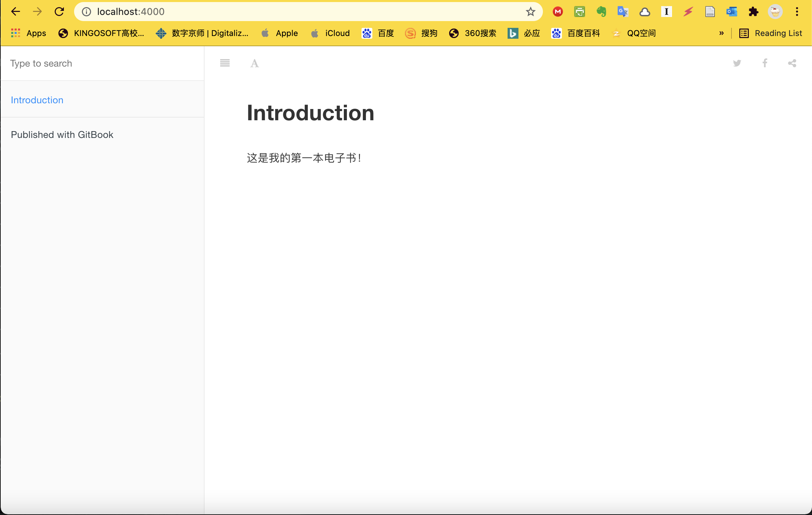Reload the current page
Screen dimensions: 812x515
(59, 11)
